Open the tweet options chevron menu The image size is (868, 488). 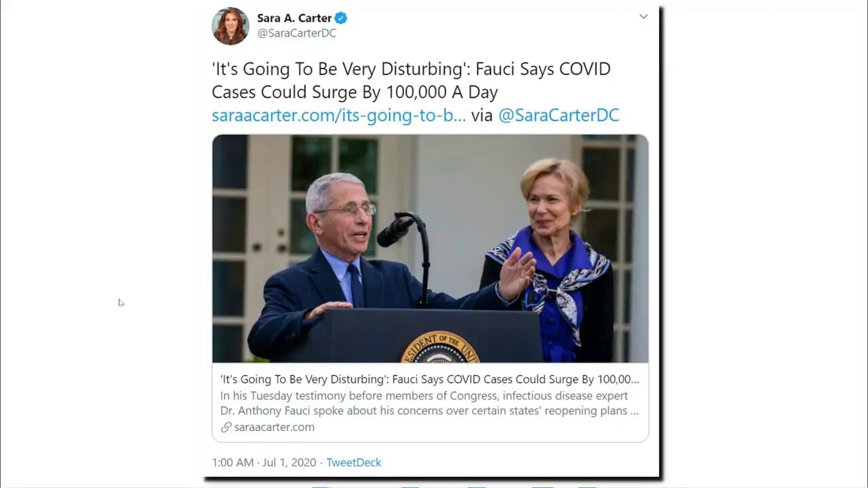click(x=643, y=16)
